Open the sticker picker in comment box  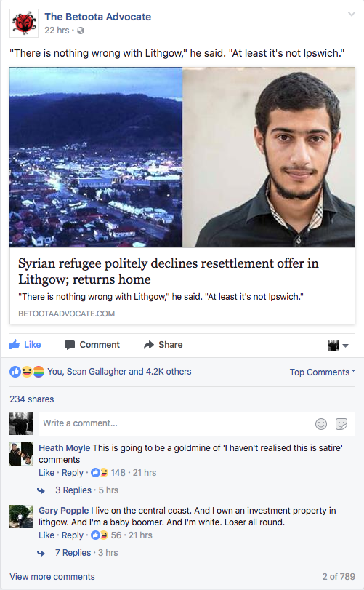[341, 424]
